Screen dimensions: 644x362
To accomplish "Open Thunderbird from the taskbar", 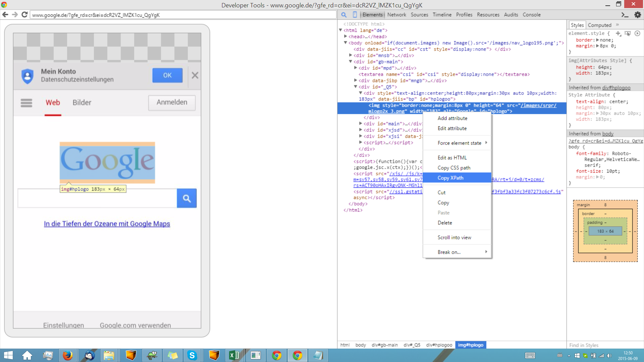I will point(89,355).
